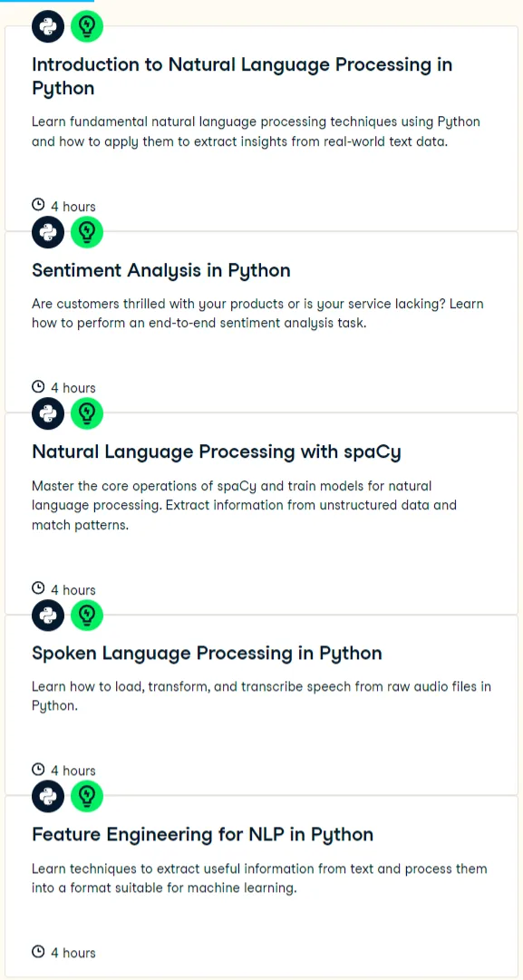The height and width of the screenshot is (980, 523).
Task: Click the spaCy course description text
Action: 245,506
